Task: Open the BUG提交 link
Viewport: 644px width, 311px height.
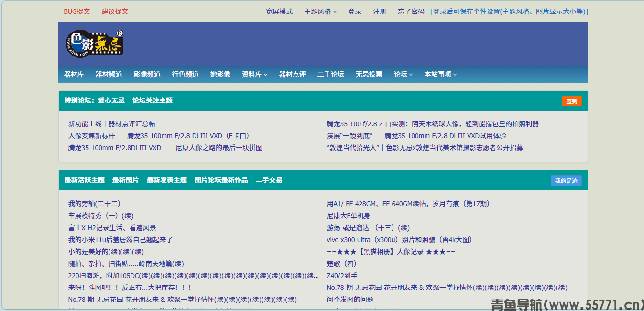Action: (x=76, y=11)
